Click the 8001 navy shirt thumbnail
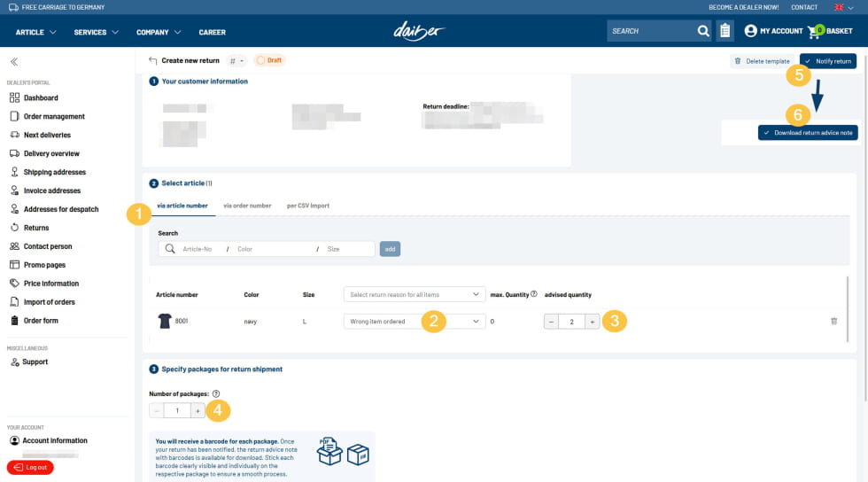868x482 pixels. click(165, 321)
